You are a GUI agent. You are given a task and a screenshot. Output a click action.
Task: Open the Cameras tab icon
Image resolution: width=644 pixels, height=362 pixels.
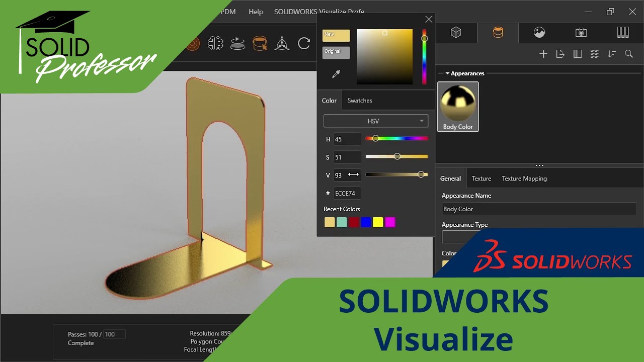[581, 33]
